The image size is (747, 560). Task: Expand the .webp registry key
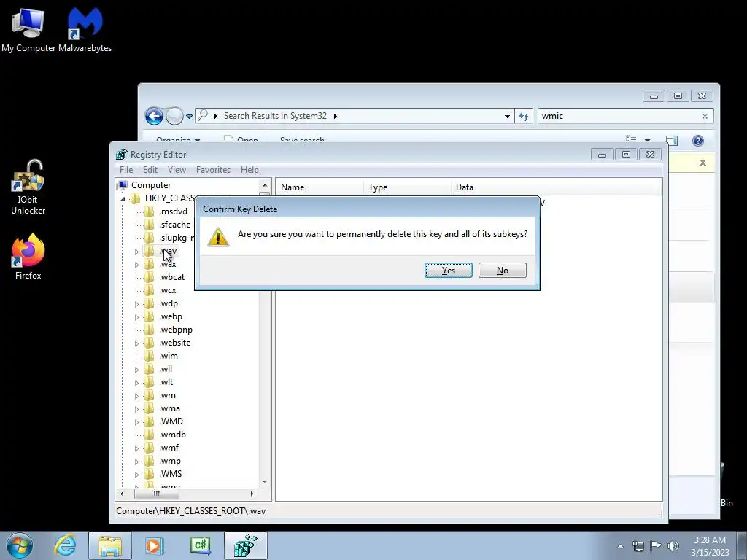pos(136,317)
